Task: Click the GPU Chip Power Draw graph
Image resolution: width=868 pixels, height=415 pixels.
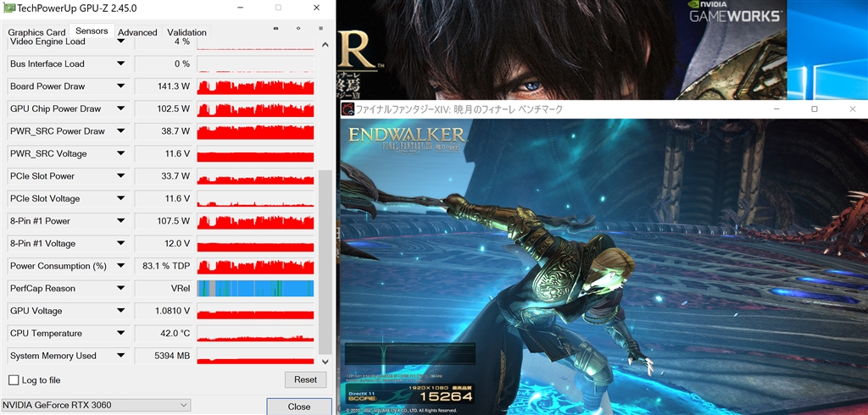Action: [255, 108]
